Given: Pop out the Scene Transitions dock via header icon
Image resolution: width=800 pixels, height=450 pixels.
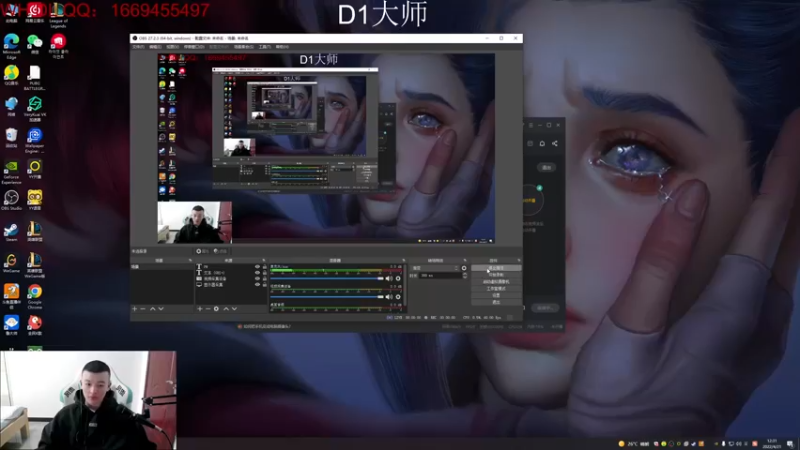Looking at the screenshot, I should [x=465, y=261].
